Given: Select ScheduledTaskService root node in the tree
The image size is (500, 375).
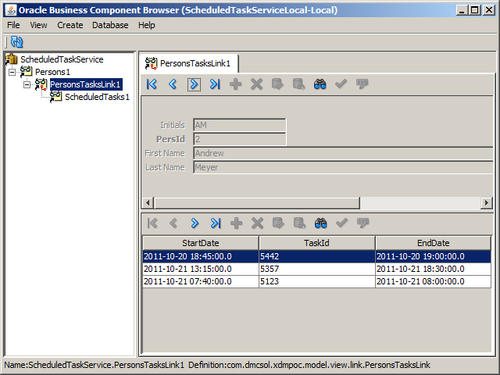Looking at the screenshot, I should [62, 60].
